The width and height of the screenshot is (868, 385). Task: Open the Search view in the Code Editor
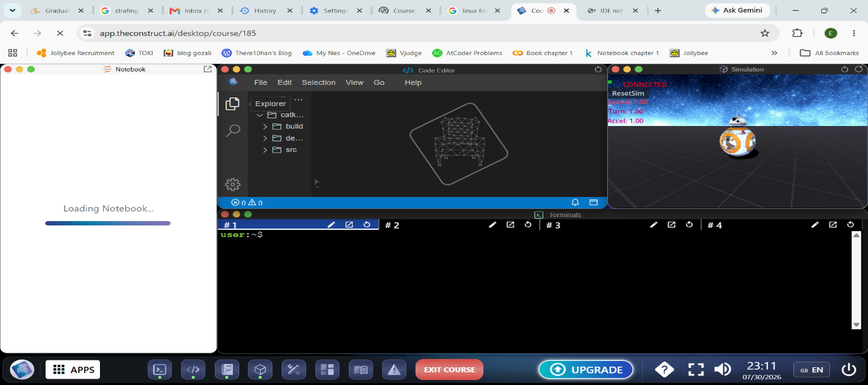pos(233,131)
